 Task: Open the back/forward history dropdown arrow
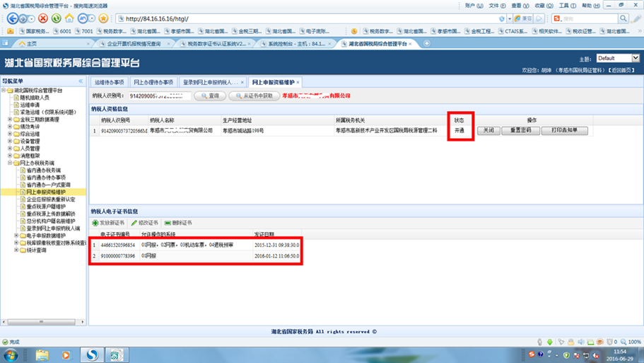pos(31,19)
